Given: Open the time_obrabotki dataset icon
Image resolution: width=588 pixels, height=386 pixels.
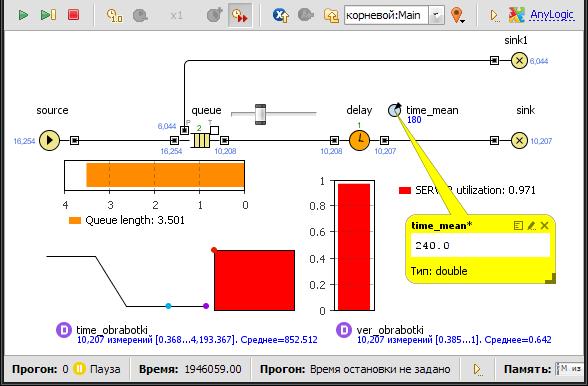Looking at the screenshot, I should (64, 330).
